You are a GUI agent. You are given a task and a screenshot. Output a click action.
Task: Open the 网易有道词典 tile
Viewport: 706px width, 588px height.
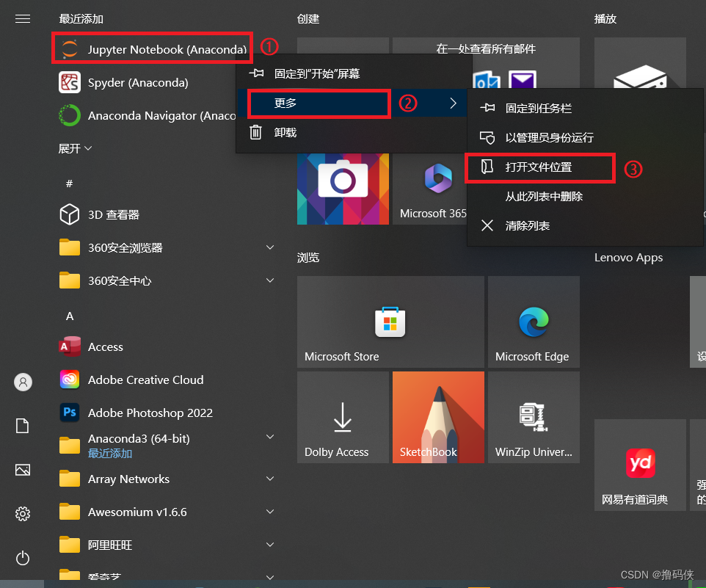640,465
